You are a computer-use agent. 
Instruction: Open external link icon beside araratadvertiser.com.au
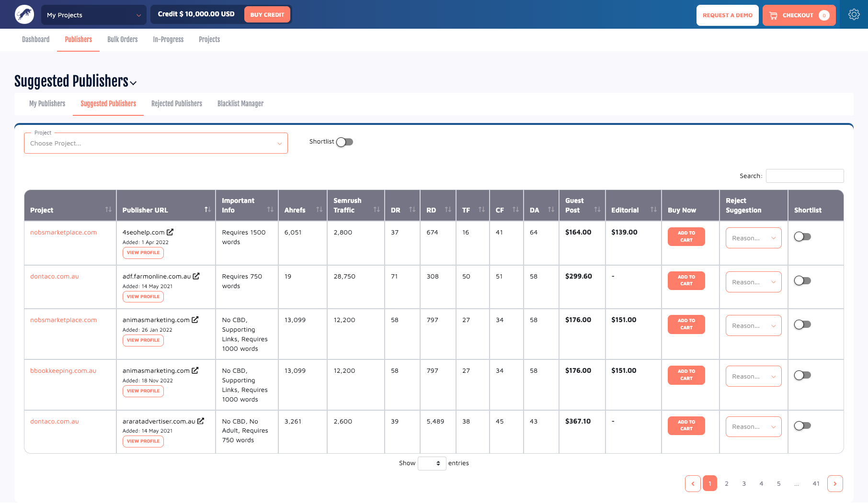click(201, 421)
